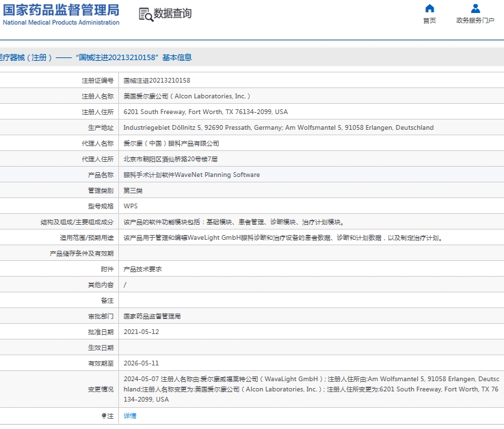Click the expiry date 2026-05-11
The width and height of the screenshot is (504, 429).
pyautogui.click(x=142, y=363)
